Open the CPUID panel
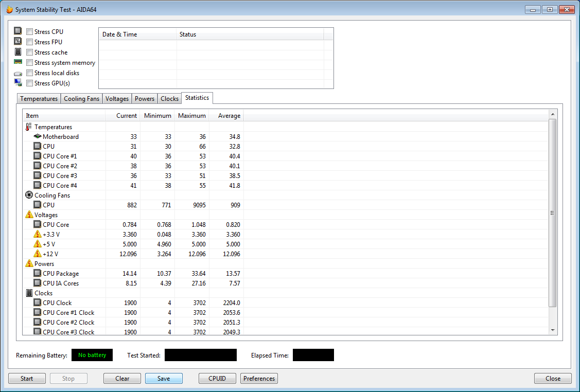This screenshot has width=580, height=392. point(217,378)
